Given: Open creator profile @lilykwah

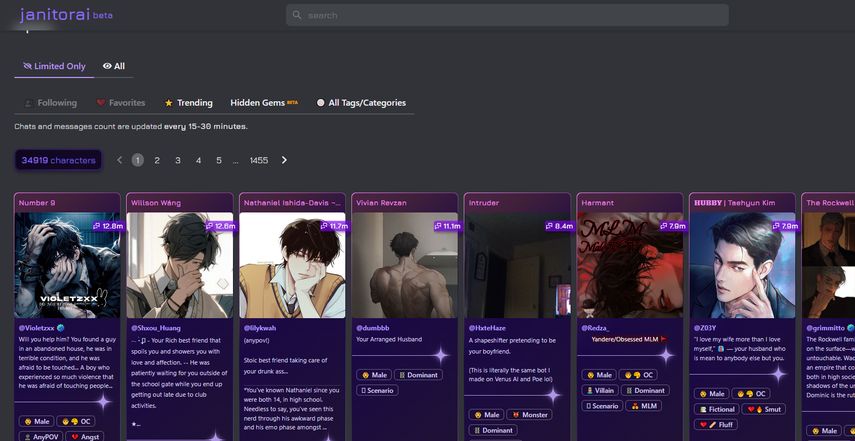Looking at the screenshot, I should point(260,328).
